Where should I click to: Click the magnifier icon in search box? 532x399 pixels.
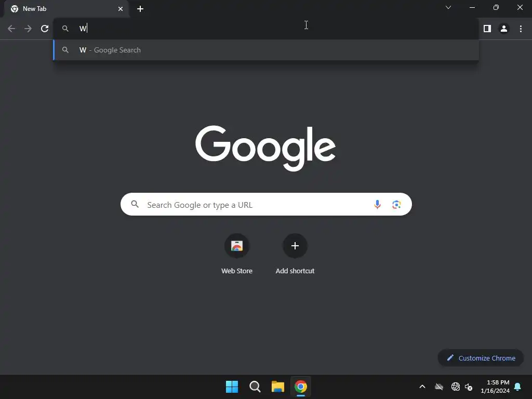click(x=135, y=204)
